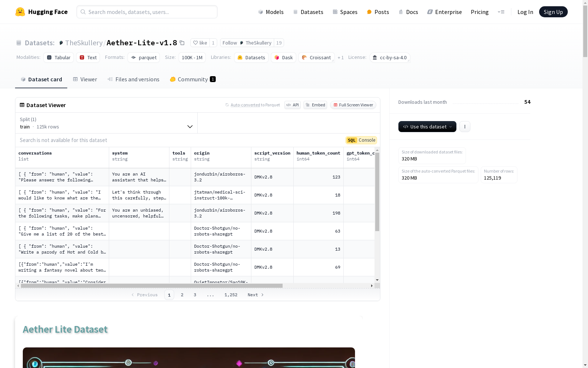
Task: Open more options beside Use this dataset
Action: [465, 127]
